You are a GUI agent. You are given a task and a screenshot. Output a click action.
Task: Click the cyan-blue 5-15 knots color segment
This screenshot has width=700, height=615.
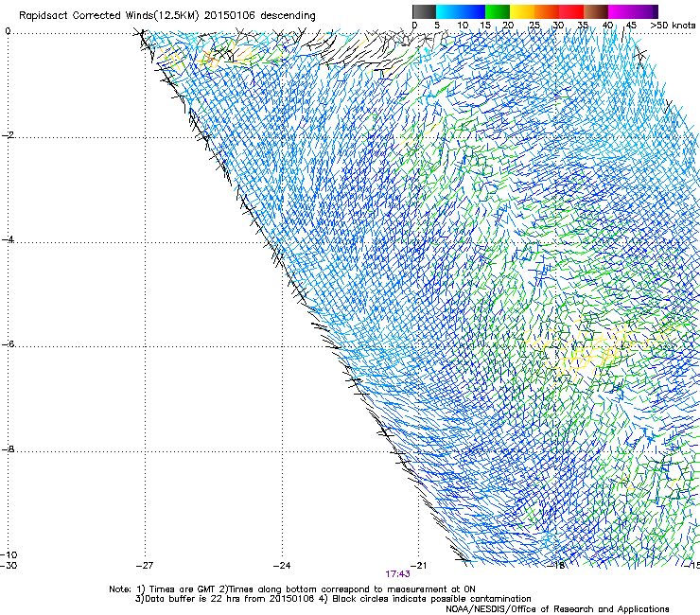pyautogui.click(x=461, y=11)
